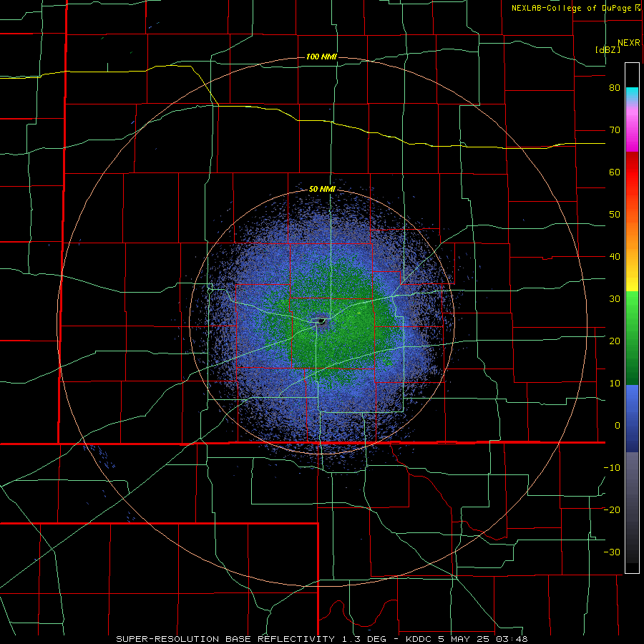Click the -10 value on the color scale
The height and width of the screenshot is (644, 644).
pyautogui.click(x=612, y=468)
